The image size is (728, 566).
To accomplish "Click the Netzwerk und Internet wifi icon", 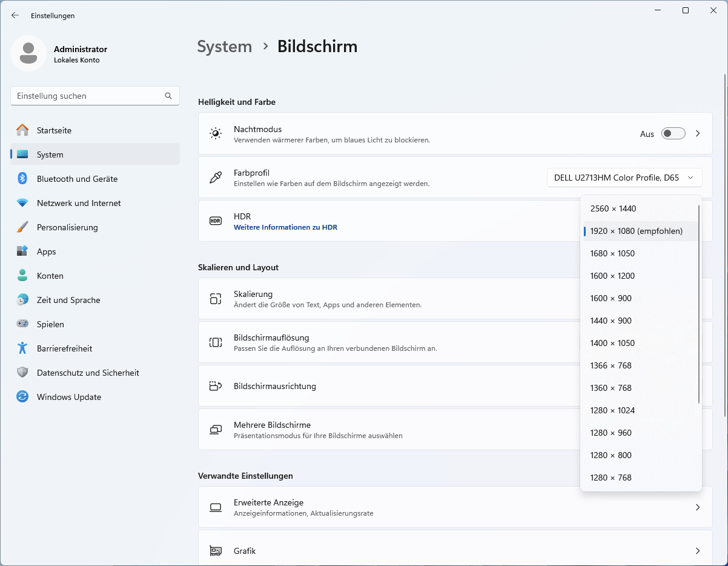I will coord(22,203).
